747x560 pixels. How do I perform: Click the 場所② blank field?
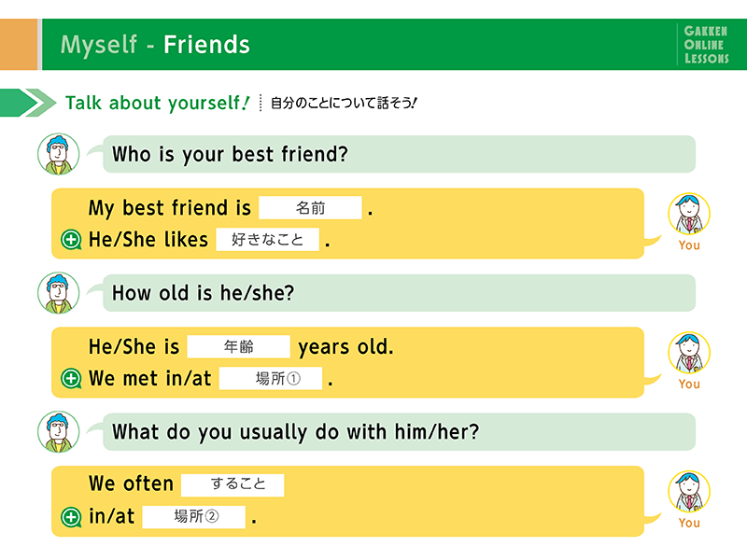(x=194, y=517)
